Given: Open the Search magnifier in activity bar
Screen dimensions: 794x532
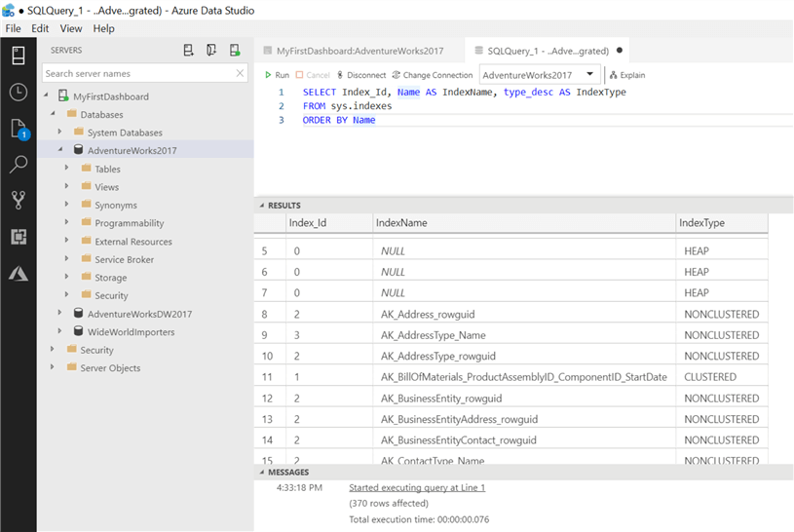Looking at the screenshot, I should pyautogui.click(x=19, y=164).
